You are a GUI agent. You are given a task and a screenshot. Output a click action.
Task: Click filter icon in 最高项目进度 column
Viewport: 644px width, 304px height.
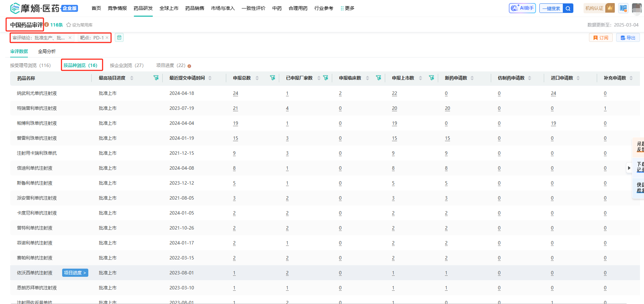pyautogui.click(x=156, y=78)
